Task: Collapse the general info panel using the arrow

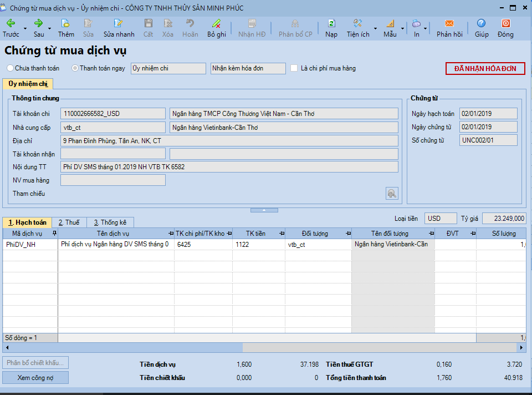Action: click(264, 210)
